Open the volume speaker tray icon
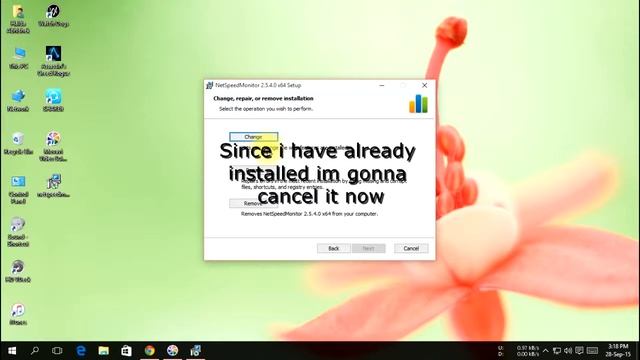Image resolution: width=640 pixels, height=360 pixels. (x=568, y=351)
